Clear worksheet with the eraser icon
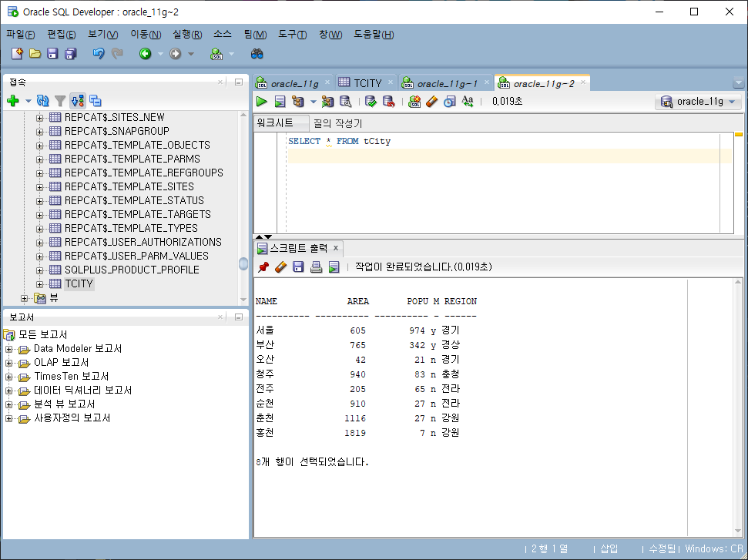The height and width of the screenshot is (560, 748). 431,101
